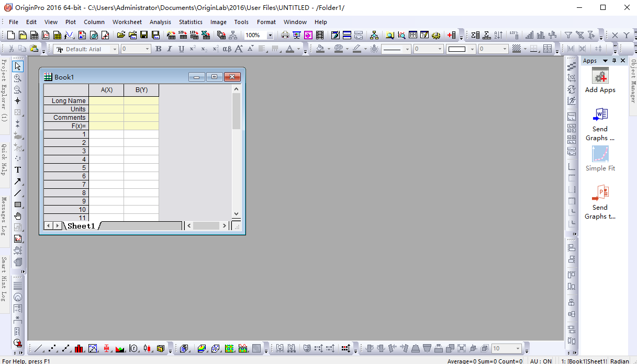Open the Worksheet menu

tap(127, 22)
